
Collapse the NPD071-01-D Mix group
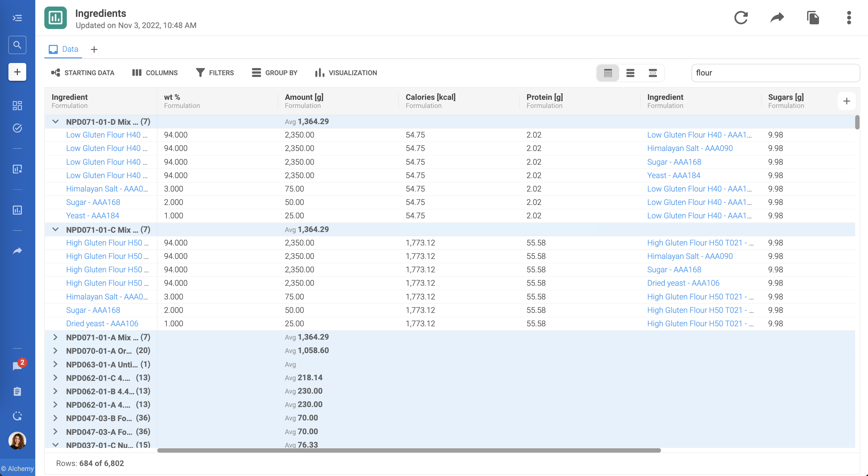pyautogui.click(x=56, y=122)
